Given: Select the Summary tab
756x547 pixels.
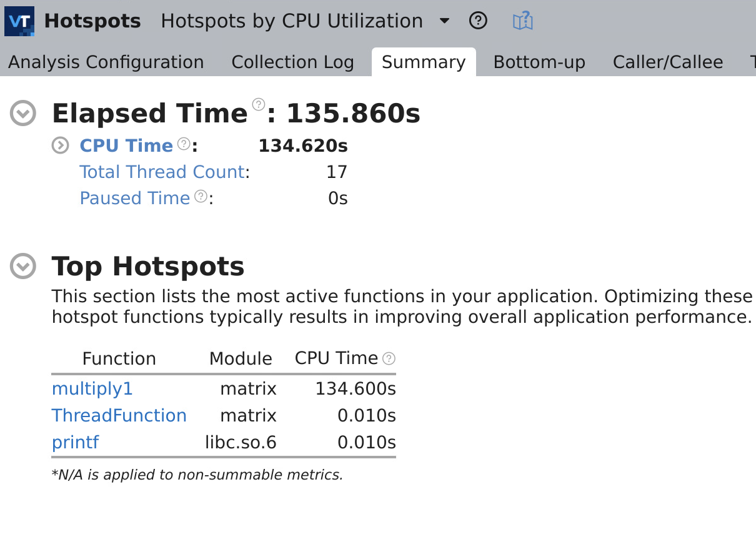Looking at the screenshot, I should point(424,62).
